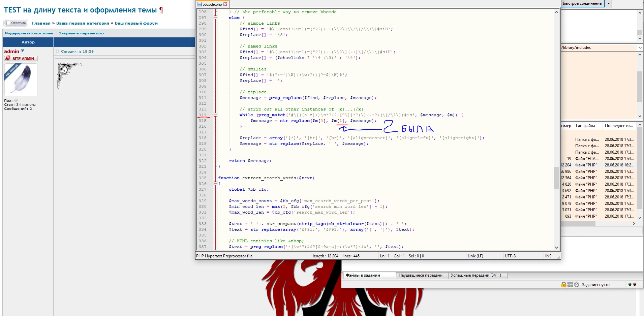Close the bbcode.php editor tab
Image resolution: width=644 pixels, height=316 pixels.
[225, 4]
